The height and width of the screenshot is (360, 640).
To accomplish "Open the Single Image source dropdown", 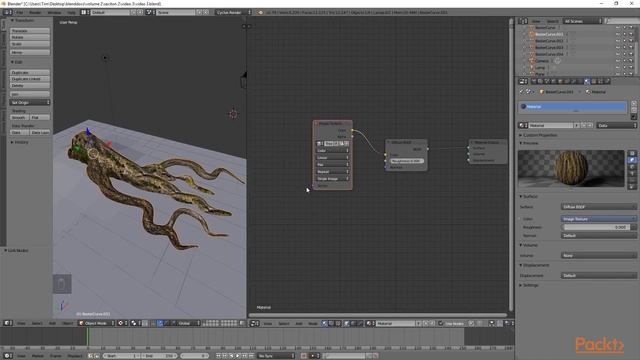I will coord(333,179).
